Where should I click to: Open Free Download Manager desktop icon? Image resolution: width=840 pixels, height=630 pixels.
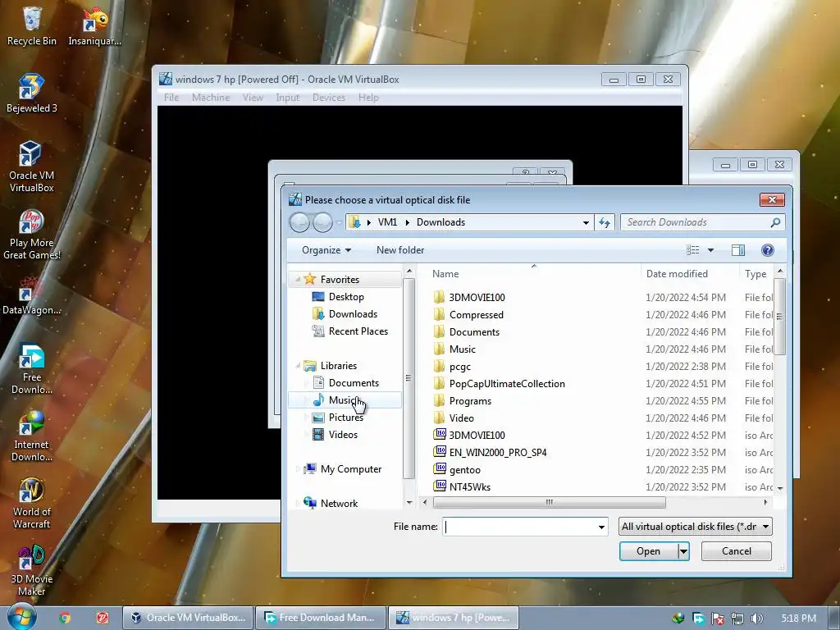(x=32, y=368)
